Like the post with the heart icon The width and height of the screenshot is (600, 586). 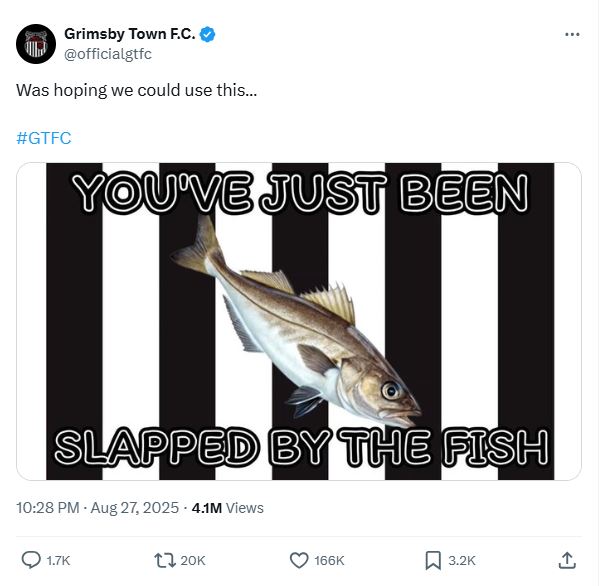pyautogui.click(x=298, y=560)
